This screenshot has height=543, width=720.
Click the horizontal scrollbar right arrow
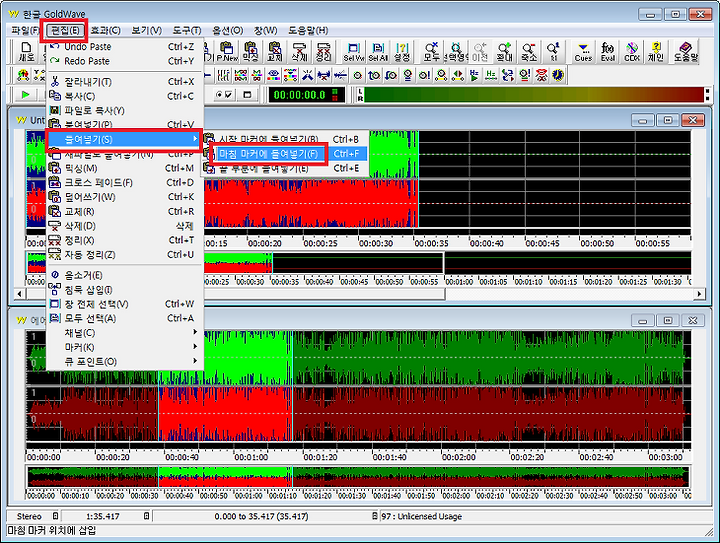(699, 293)
